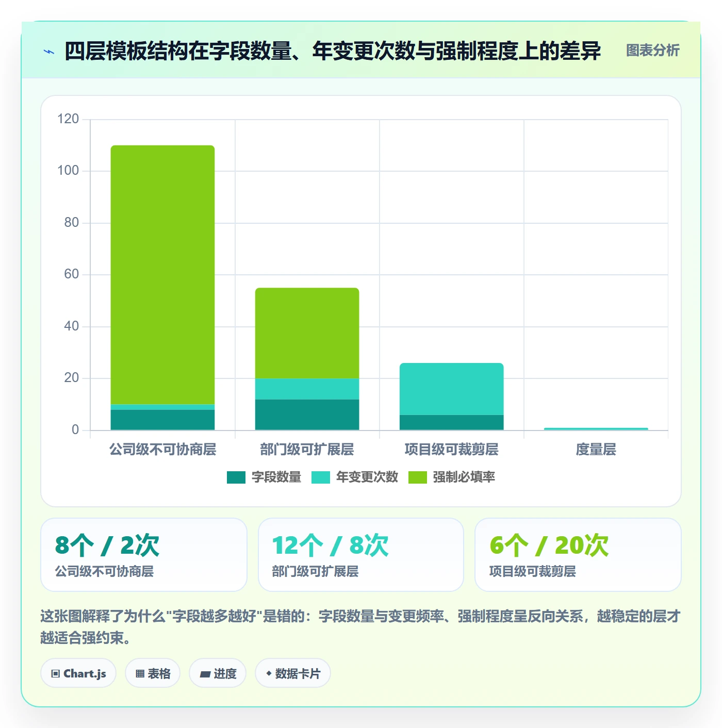Viewport: 722px width, 728px height.
Task: Open the 12个 / 8次 stat card
Action: pos(361,555)
